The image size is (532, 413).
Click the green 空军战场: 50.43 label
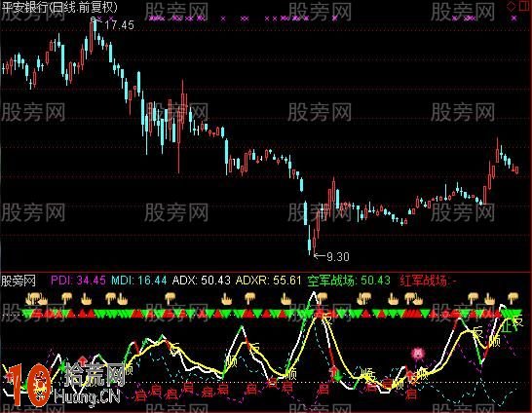(349, 281)
